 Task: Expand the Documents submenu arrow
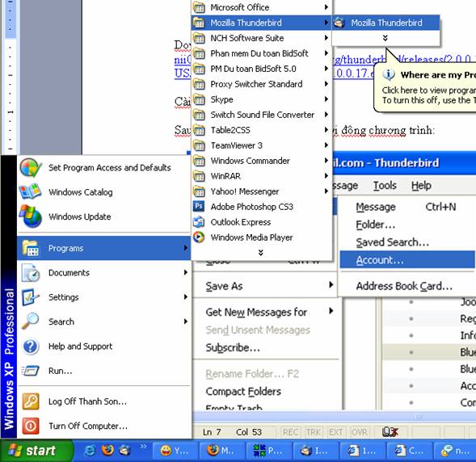click(x=186, y=272)
